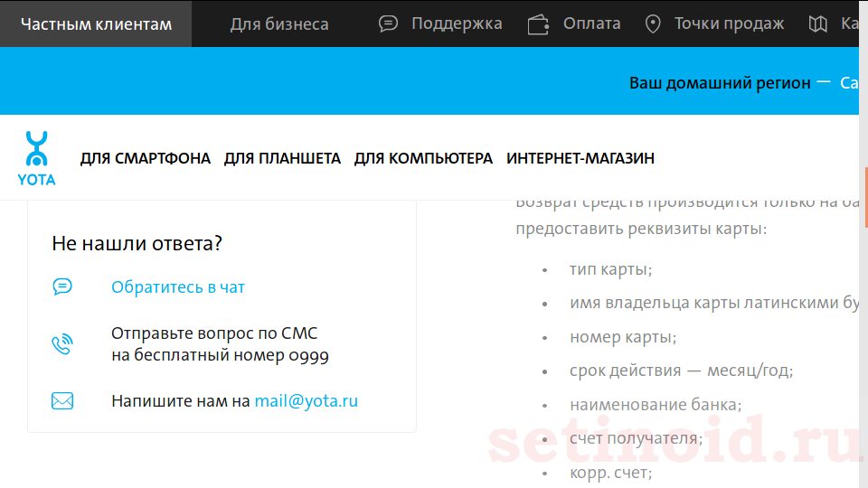Click the list item наименование банка;
Viewport: 868px width, 488px height.
click(656, 405)
